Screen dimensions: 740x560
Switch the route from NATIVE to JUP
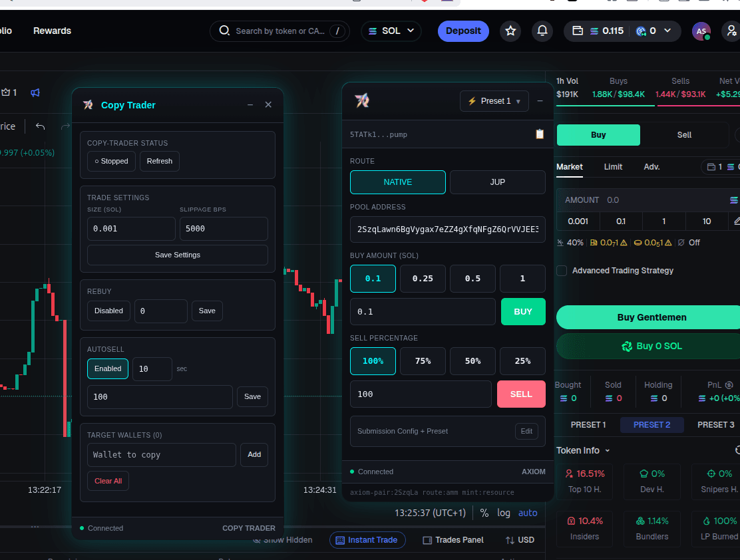[497, 182]
